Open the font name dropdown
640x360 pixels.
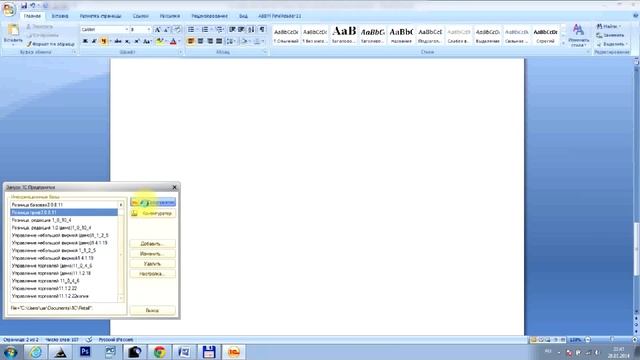pyautogui.click(x=126, y=30)
